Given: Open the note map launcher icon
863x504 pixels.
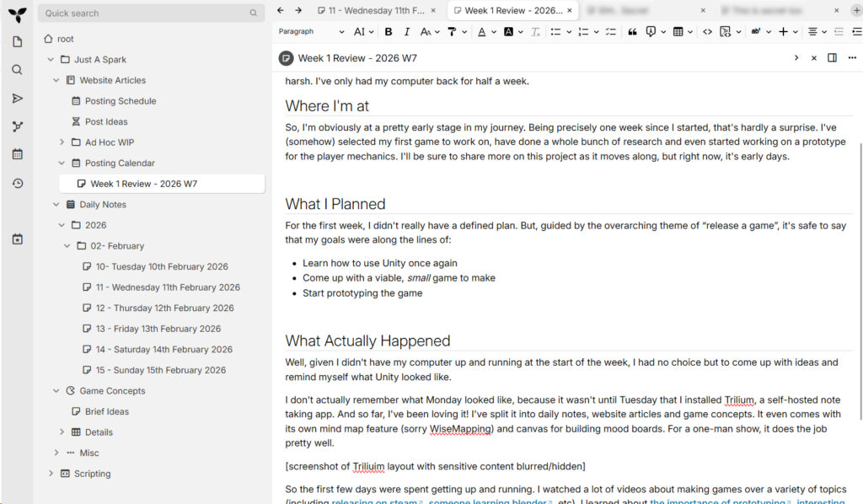Looking at the screenshot, I should click(18, 126).
